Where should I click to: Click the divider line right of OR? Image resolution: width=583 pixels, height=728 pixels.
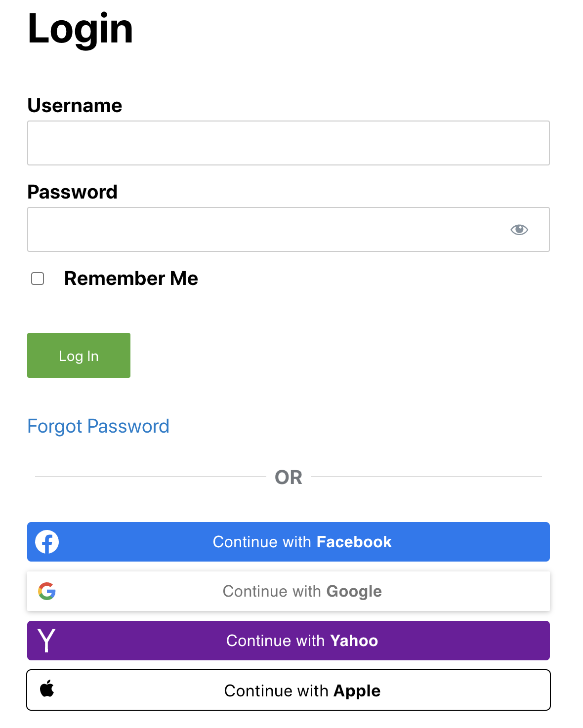pos(426,477)
